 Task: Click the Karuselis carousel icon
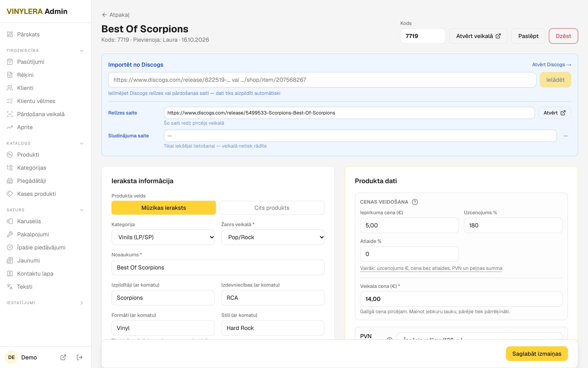10,221
